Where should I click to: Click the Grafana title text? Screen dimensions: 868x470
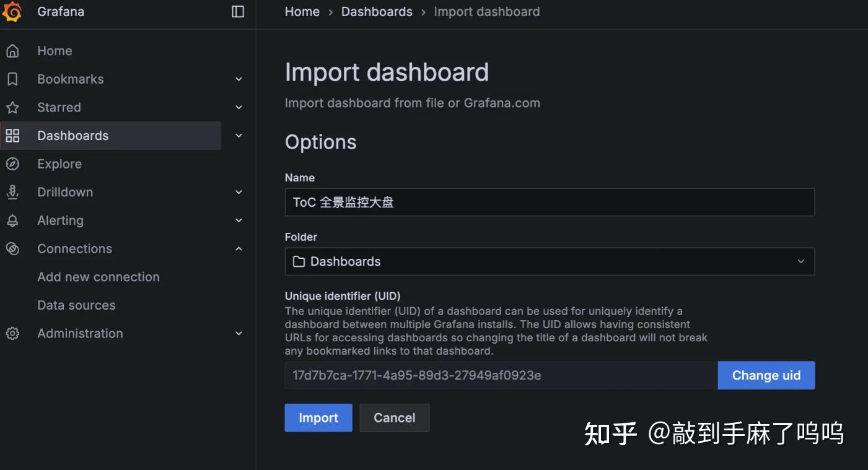(x=61, y=12)
